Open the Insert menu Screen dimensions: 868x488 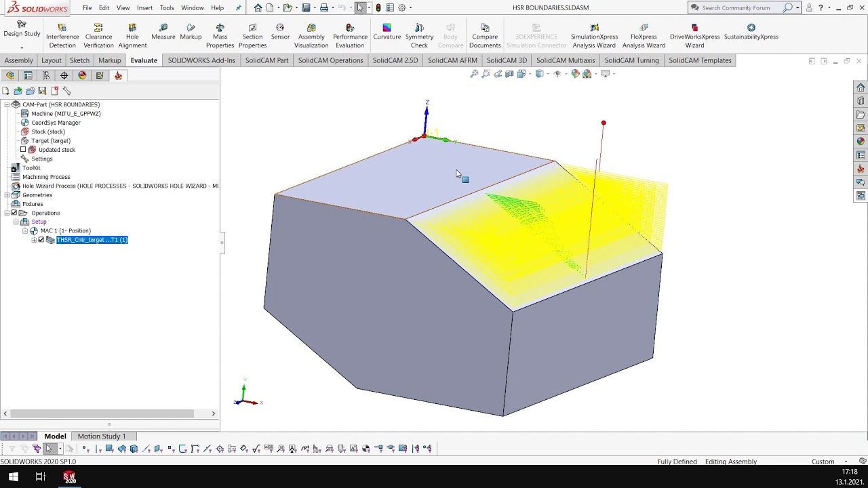coord(144,7)
